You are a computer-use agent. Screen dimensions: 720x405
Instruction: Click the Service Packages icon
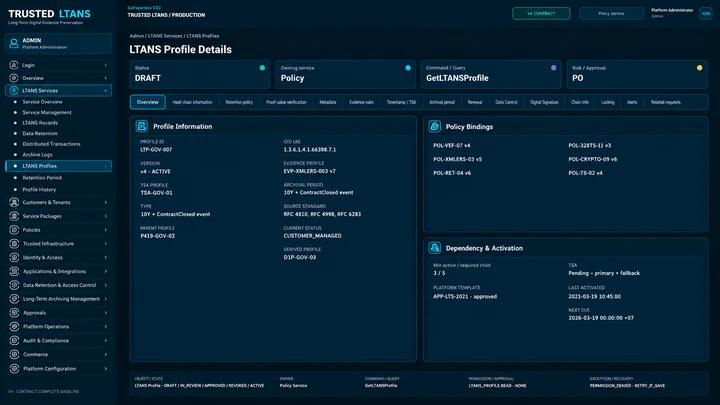[14, 216]
